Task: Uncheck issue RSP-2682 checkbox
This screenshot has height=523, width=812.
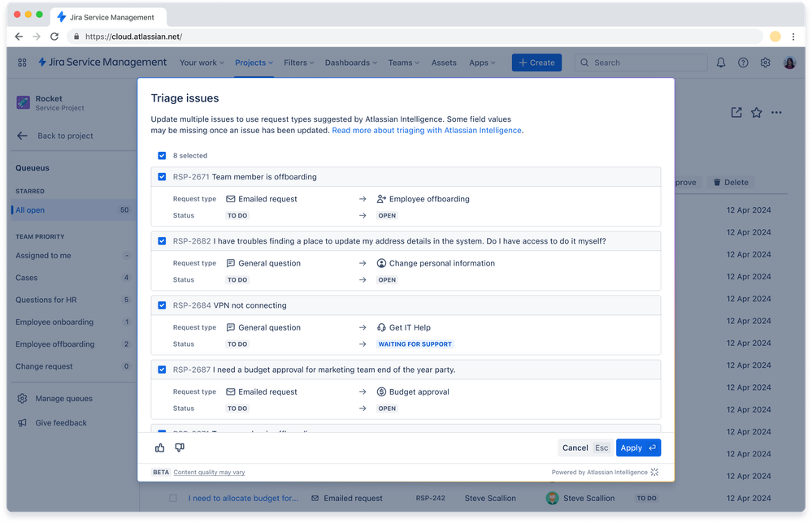Action: pos(162,241)
